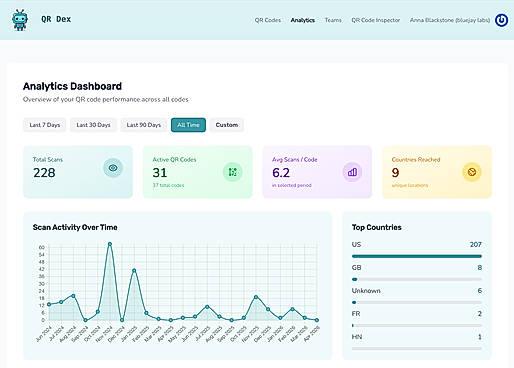Choose the Custom date range filter
The height and width of the screenshot is (368, 514).
[x=227, y=125]
